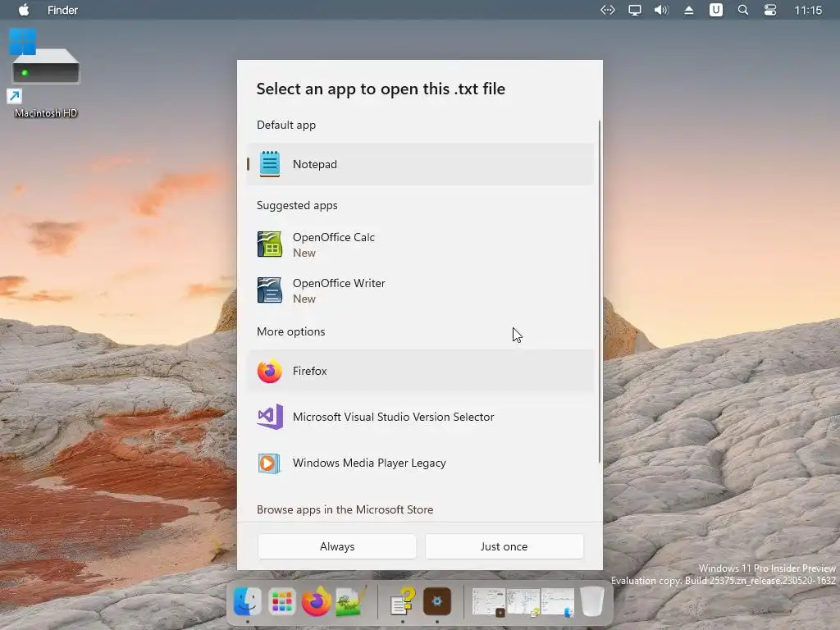Screen dimensions: 840x630
Task: Click the network arrows icon in menu bar
Action: coord(608,10)
